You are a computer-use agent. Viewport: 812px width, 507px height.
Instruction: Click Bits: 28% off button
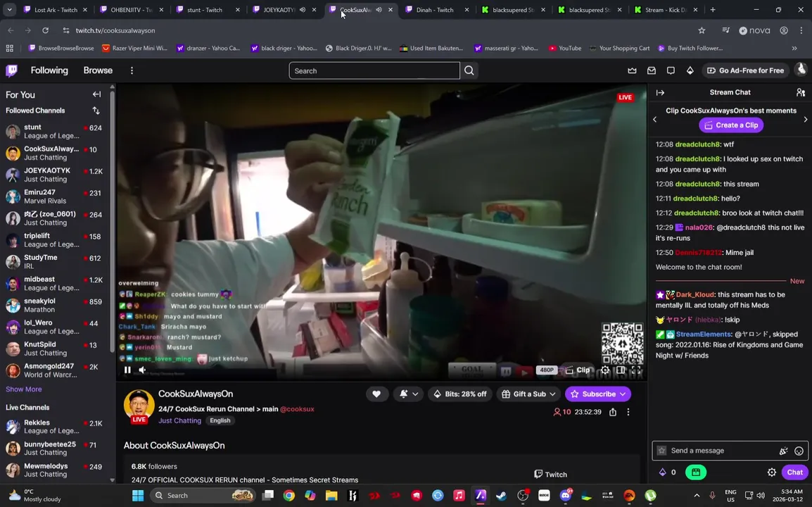[460, 394]
